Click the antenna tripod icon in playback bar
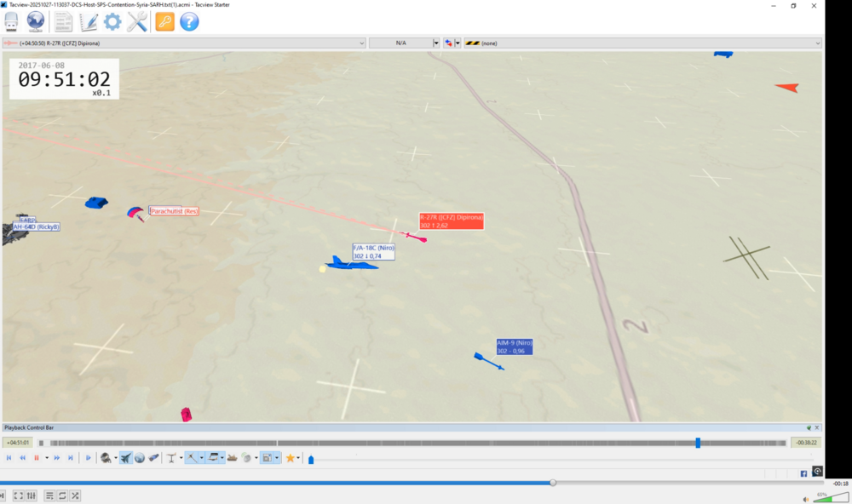This screenshot has height=504, width=852. [172, 458]
